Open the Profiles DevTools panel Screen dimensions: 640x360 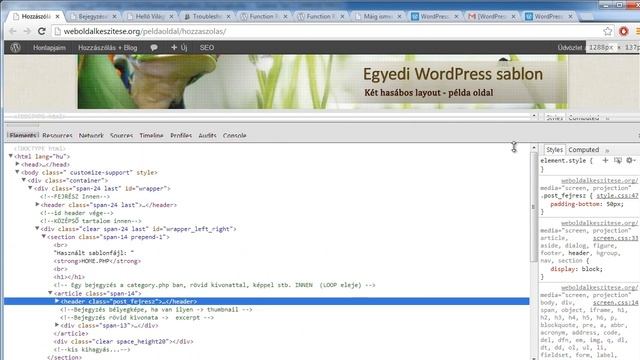(181, 136)
